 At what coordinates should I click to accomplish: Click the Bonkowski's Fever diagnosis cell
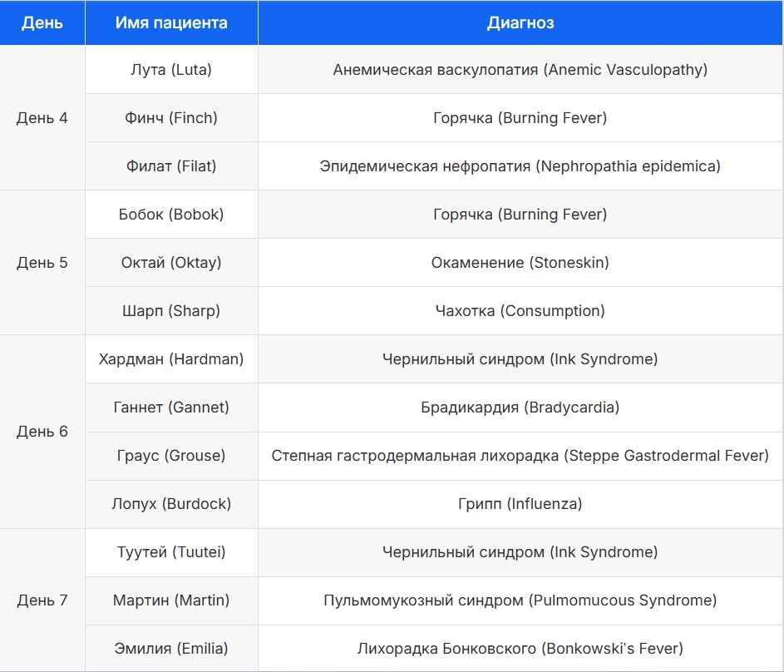click(520, 649)
